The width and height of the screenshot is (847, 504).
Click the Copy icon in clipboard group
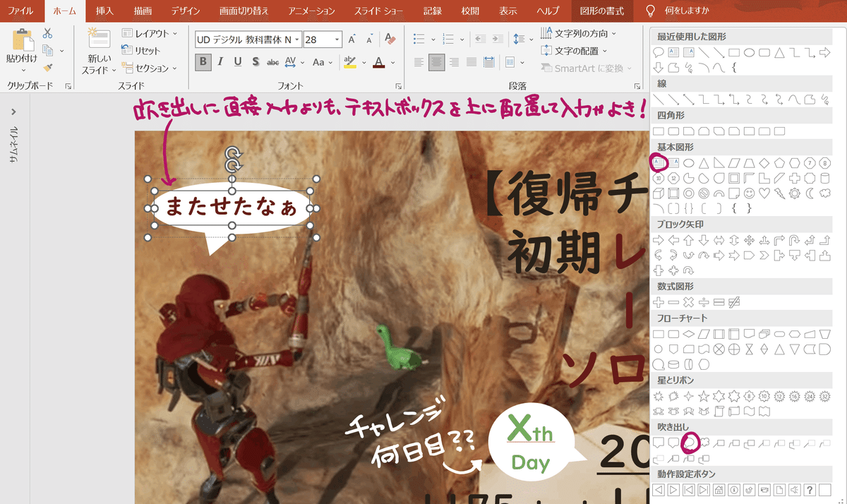pyautogui.click(x=47, y=50)
